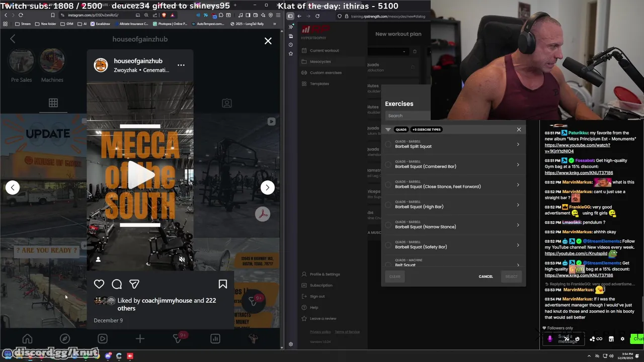
Task: Open the Excalidraw bookmark
Action: [x=100, y=24]
